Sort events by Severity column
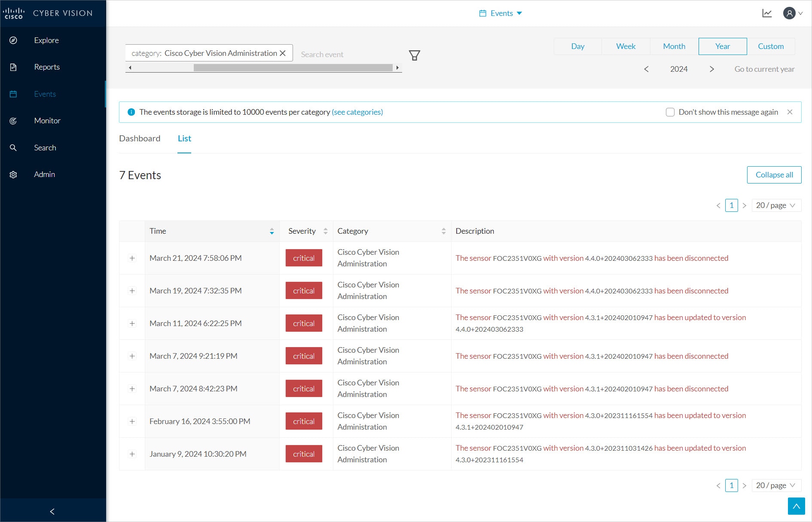The width and height of the screenshot is (812, 522). coord(326,231)
